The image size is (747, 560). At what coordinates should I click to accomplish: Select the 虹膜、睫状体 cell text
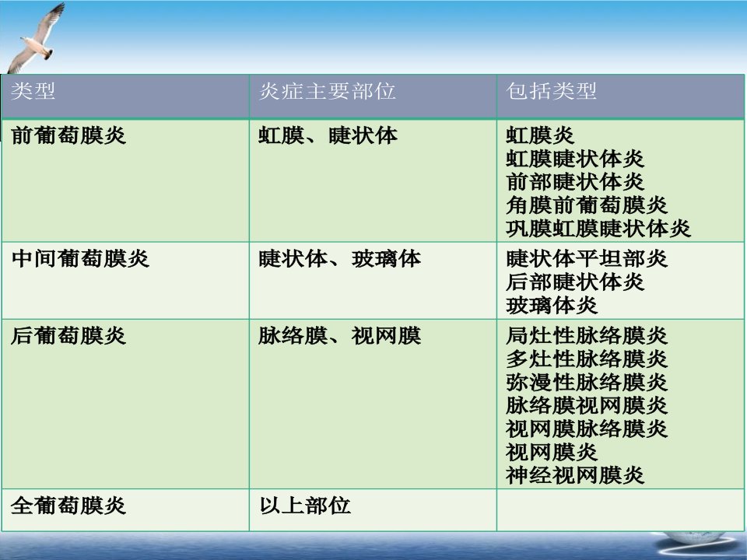(328, 135)
